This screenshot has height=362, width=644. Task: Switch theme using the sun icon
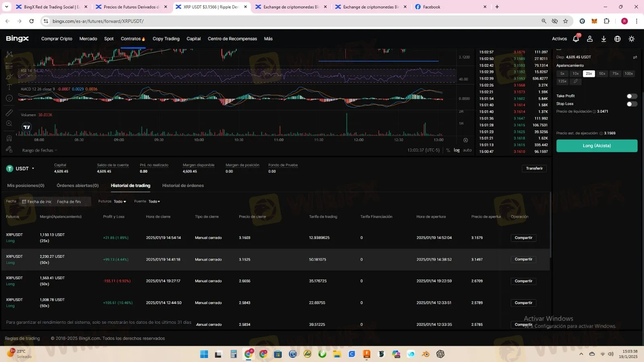pos(632,39)
